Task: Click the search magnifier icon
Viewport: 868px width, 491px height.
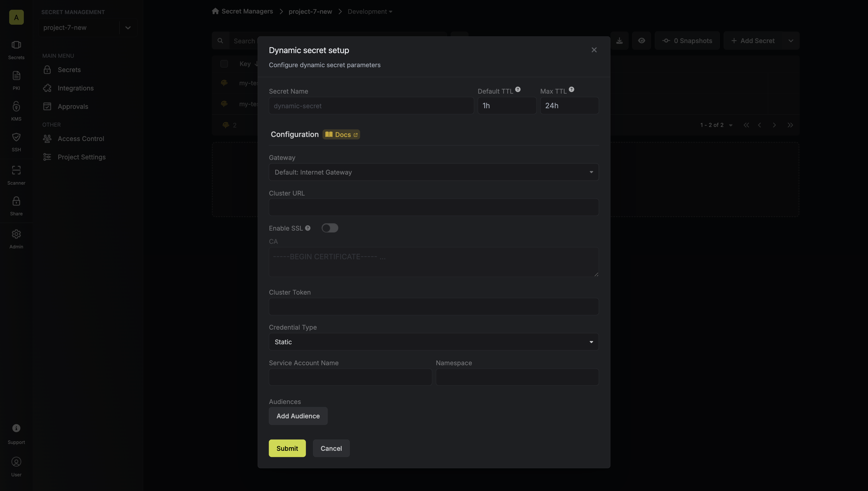Action: click(220, 41)
